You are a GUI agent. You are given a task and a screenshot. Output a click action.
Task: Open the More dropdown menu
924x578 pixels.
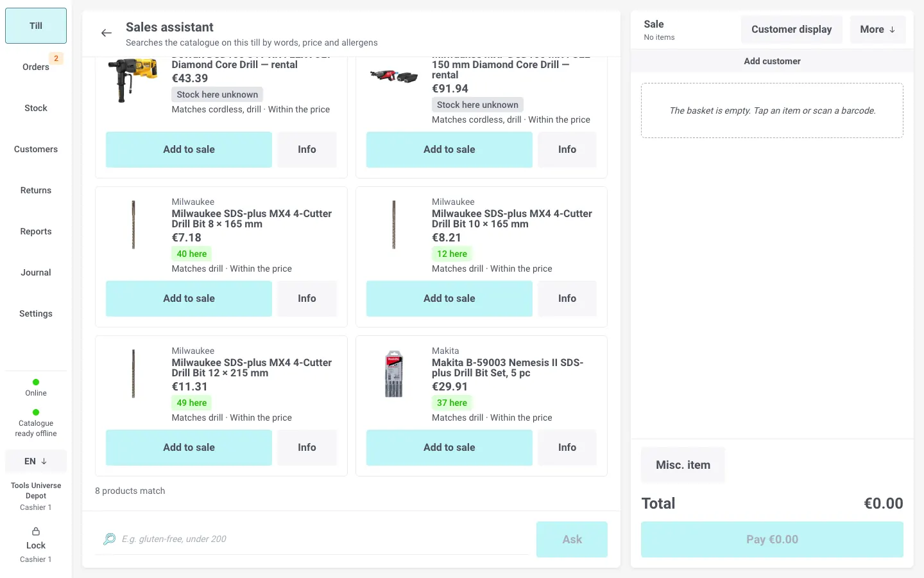pos(877,30)
